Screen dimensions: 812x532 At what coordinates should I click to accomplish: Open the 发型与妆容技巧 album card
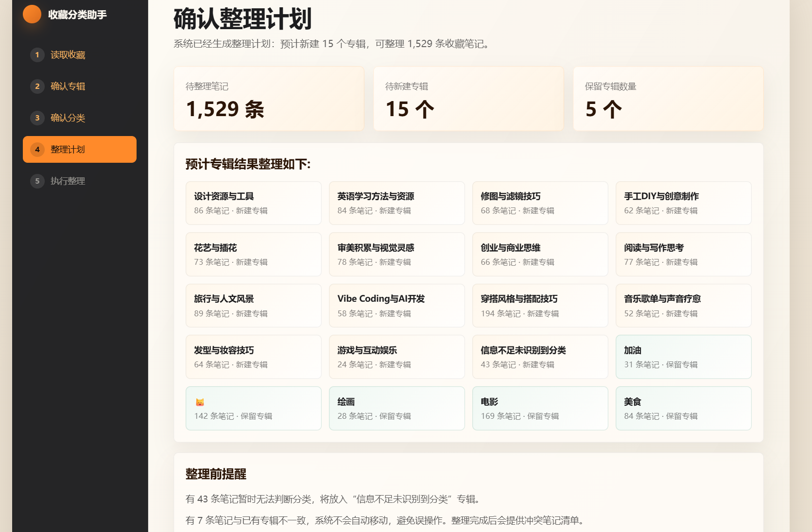pos(254,357)
